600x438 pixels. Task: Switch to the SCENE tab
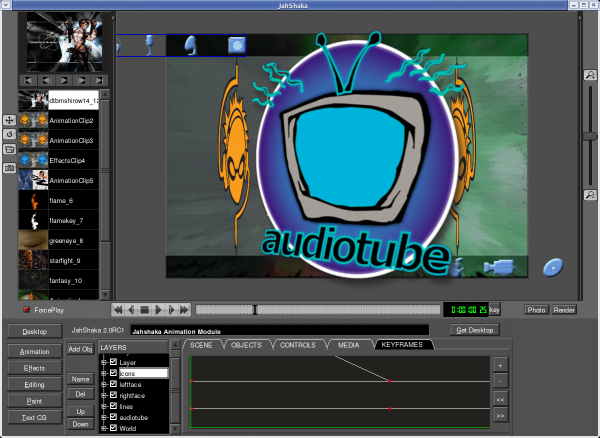201,345
